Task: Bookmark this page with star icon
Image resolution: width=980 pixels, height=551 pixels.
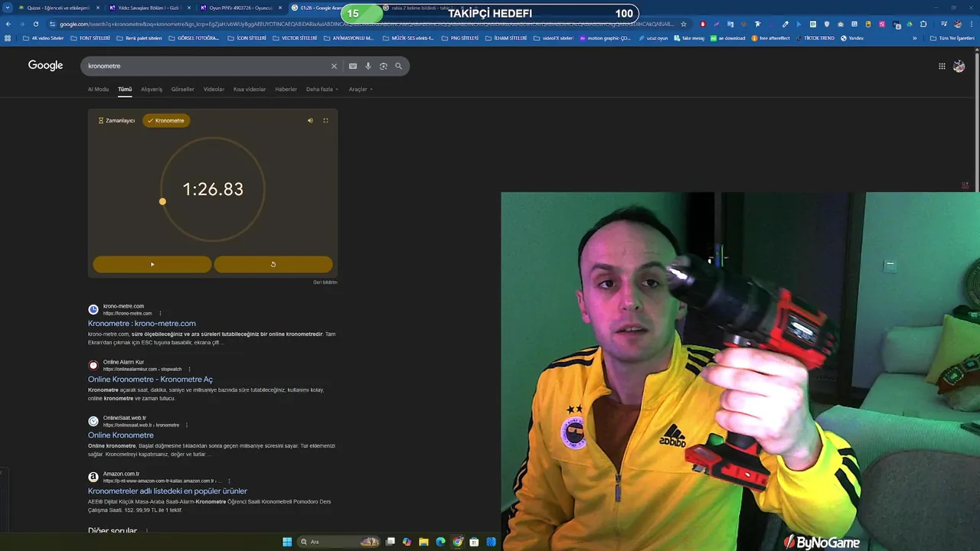Action: (684, 24)
